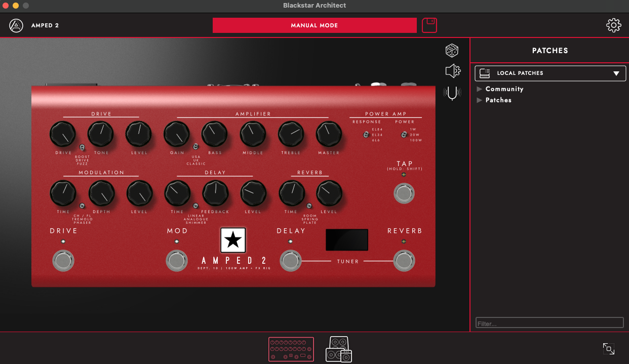Image resolution: width=629 pixels, height=364 pixels.
Task: Expand the Patches tree arrow
Action: point(480,100)
